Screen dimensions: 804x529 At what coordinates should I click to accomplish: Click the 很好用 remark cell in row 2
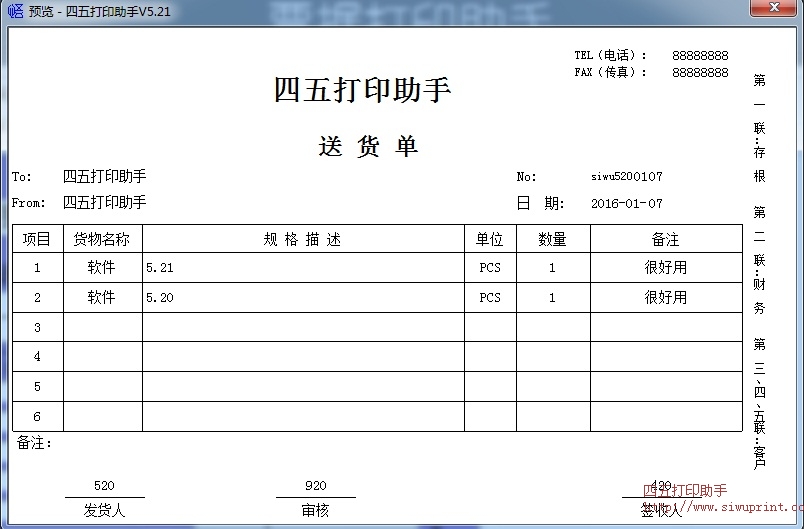point(666,298)
